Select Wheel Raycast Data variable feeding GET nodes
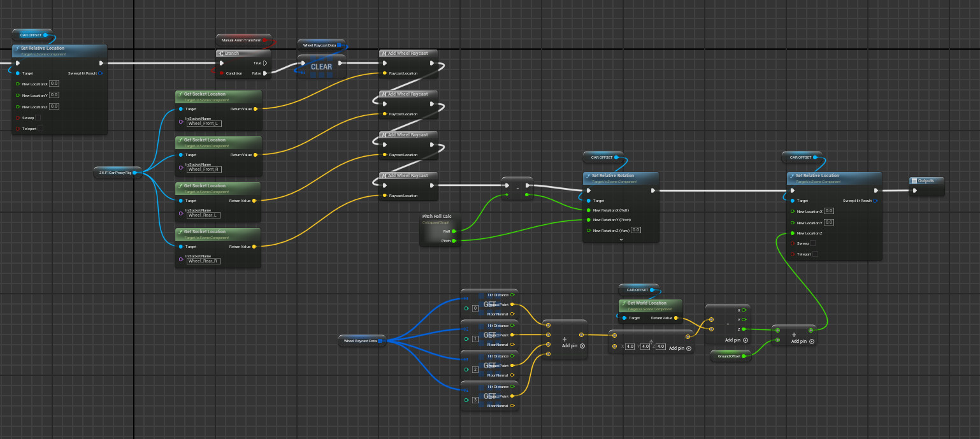980x439 pixels. (x=361, y=341)
